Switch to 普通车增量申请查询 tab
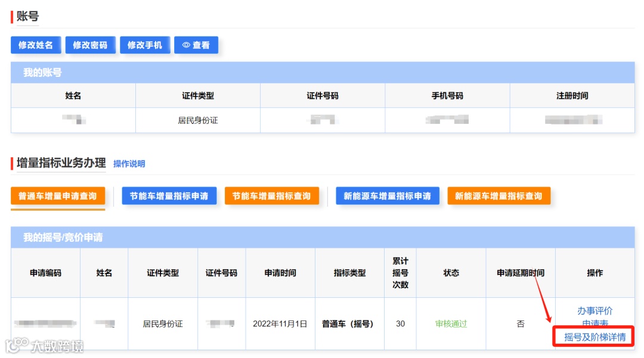This screenshot has height=358, width=644. point(58,196)
